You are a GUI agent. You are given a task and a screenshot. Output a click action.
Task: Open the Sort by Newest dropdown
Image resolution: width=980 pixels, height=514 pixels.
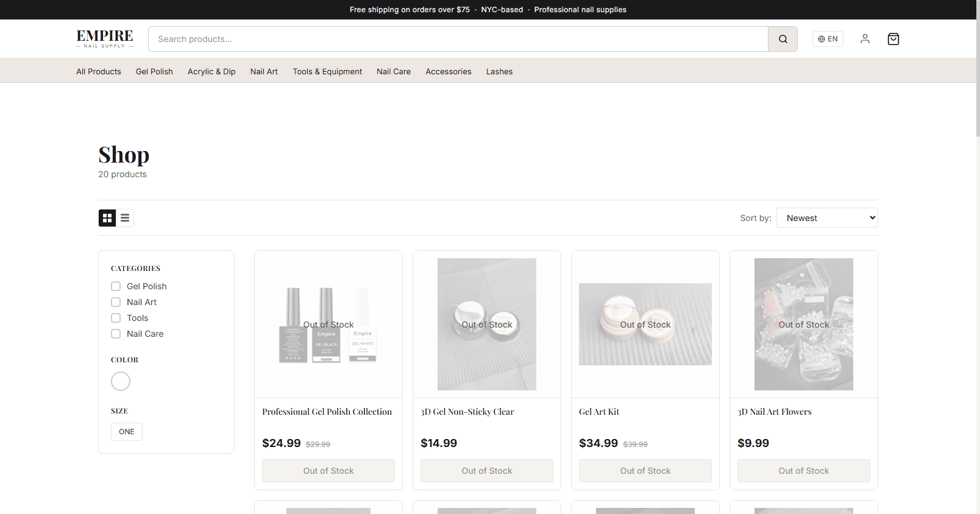click(x=827, y=218)
